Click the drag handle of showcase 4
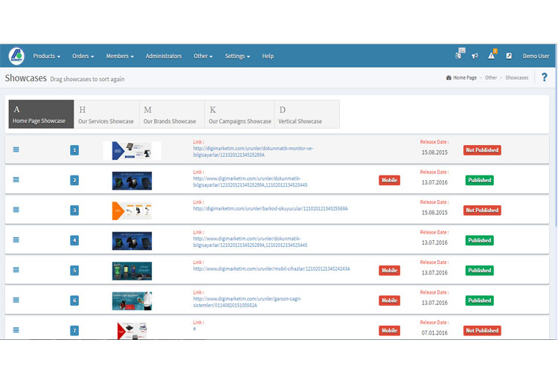 16,240
